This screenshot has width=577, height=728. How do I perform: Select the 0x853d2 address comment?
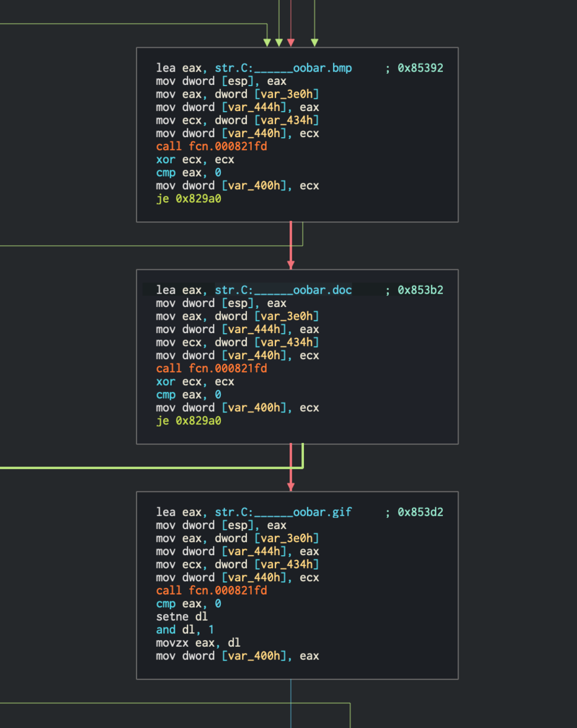click(420, 512)
